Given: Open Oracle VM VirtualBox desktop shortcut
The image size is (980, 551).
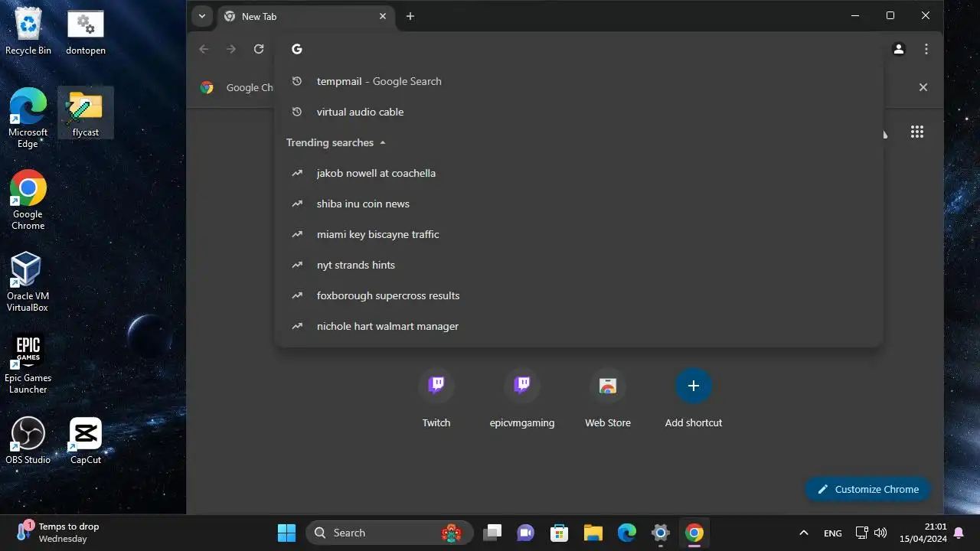Looking at the screenshot, I should click(x=28, y=282).
